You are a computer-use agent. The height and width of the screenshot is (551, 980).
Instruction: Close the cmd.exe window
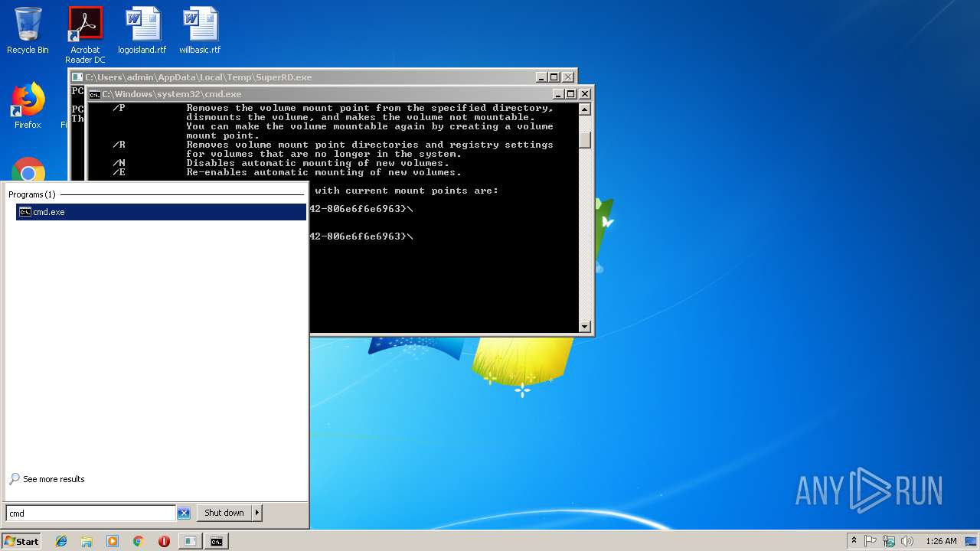point(585,94)
